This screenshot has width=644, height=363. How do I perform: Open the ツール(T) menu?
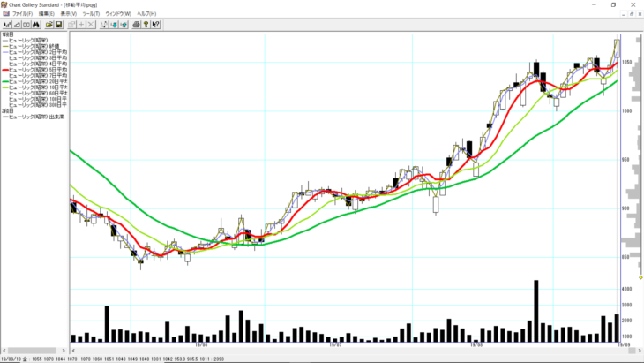click(x=92, y=14)
